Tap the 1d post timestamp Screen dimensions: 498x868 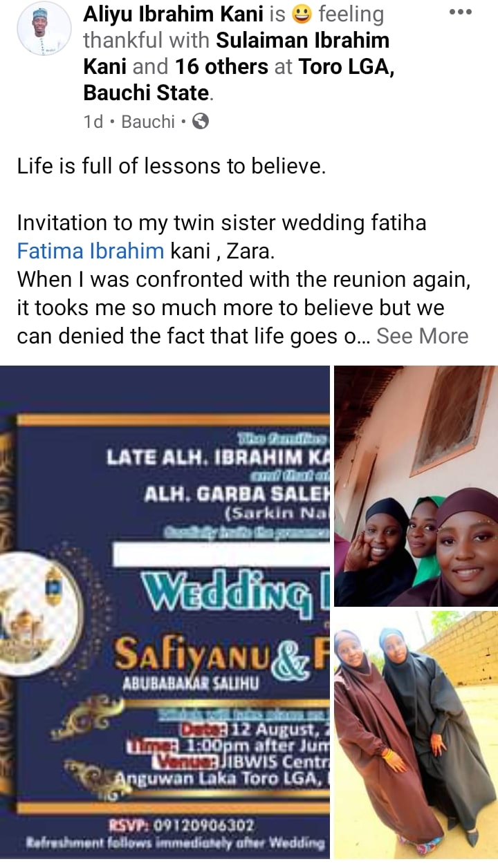(x=93, y=122)
